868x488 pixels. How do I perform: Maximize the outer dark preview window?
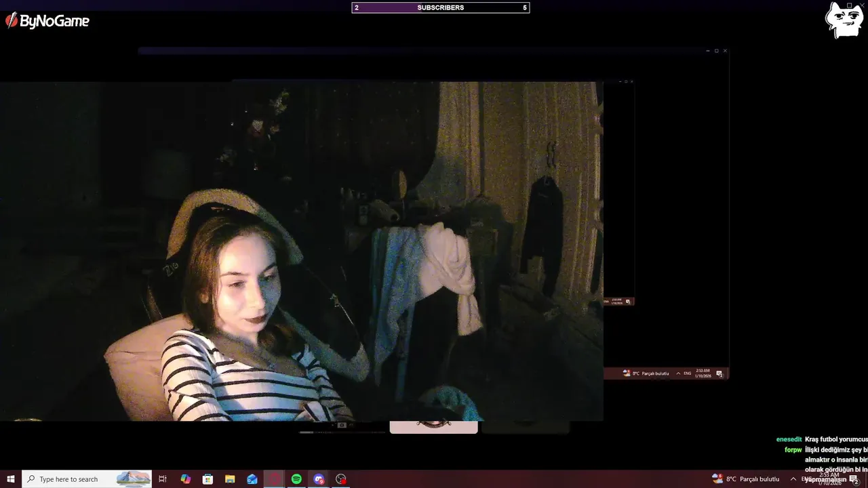[716, 51]
